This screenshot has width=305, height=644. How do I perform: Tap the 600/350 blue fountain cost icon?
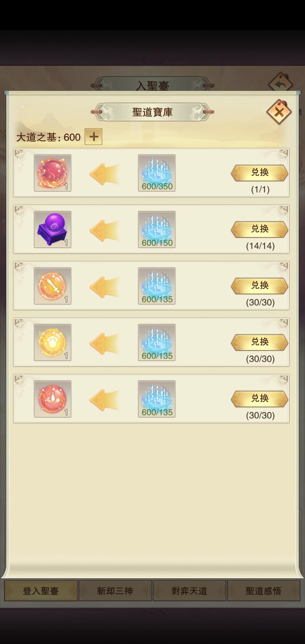coord(157,173)
